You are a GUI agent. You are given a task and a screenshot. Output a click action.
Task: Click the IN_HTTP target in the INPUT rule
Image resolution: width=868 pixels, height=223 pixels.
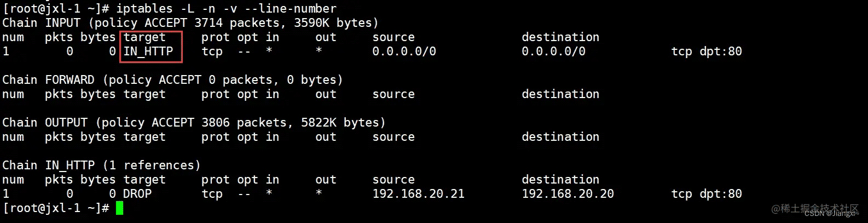point(148,52)
